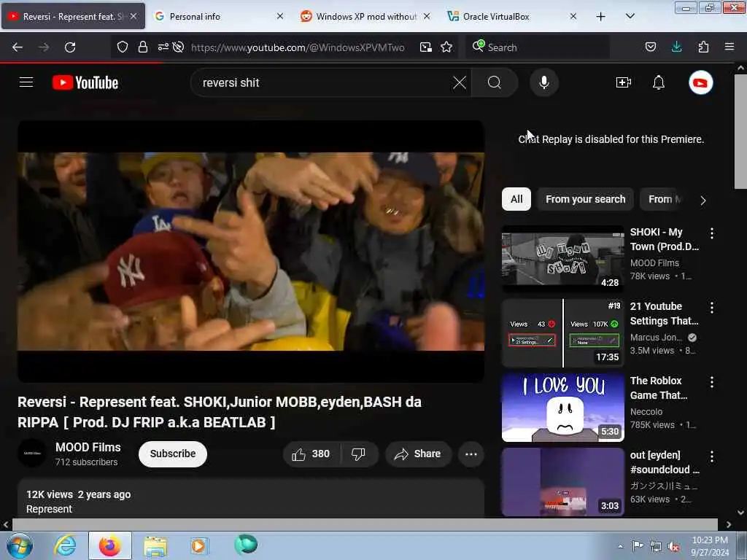Open more actions for the video

(471, 454)
